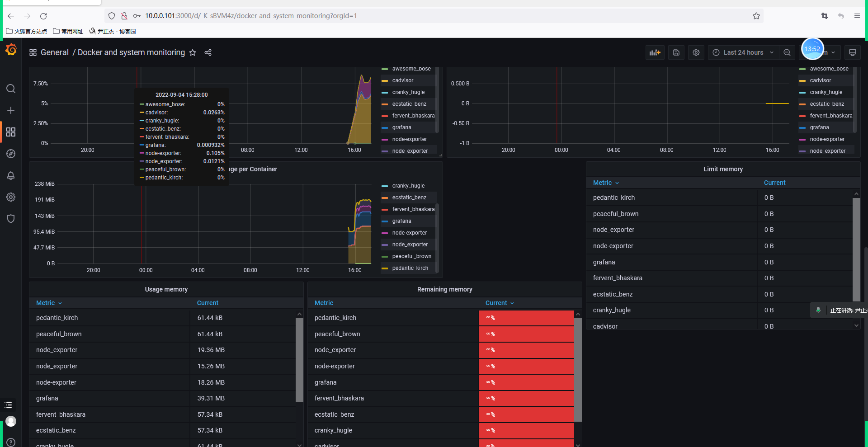Screen dimensions: 868x447
Task: Open the Usage memory panel title menu
Action: tap(166, 289)
